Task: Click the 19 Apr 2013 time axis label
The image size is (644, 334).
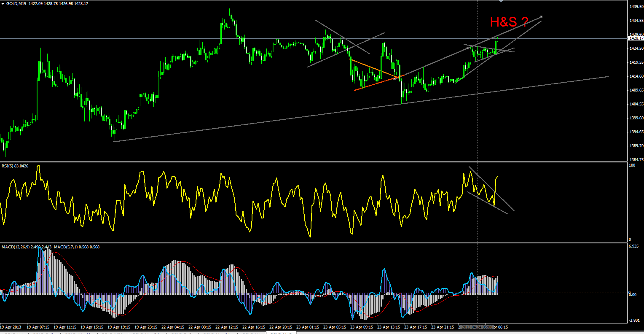Action: pyautogui.click(x=11, y=327)
